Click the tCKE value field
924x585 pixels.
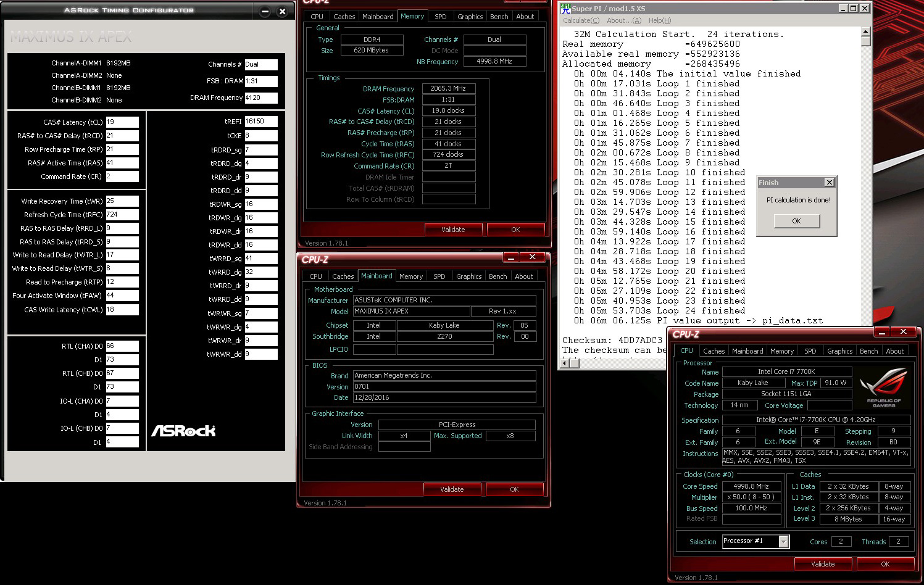click(x=261, y=136)
